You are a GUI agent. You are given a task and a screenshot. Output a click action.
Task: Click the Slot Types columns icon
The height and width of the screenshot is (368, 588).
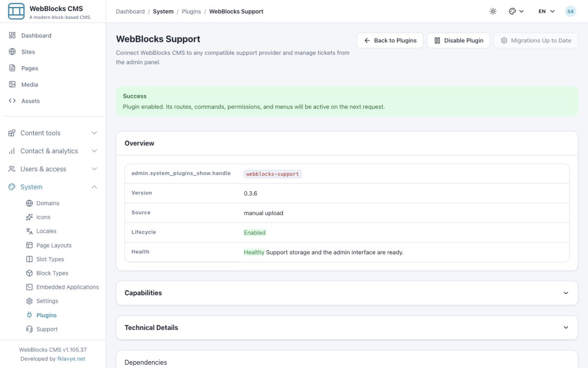pos(29,259)
